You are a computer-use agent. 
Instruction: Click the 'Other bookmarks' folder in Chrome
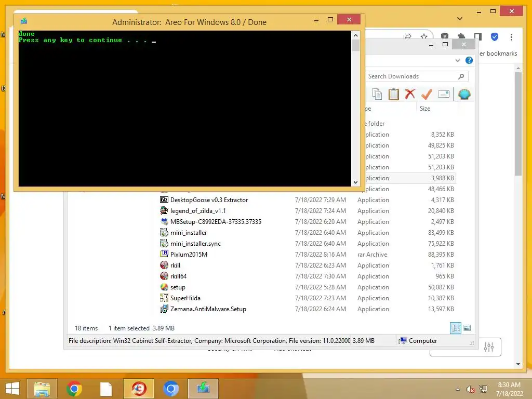(498, 54)
